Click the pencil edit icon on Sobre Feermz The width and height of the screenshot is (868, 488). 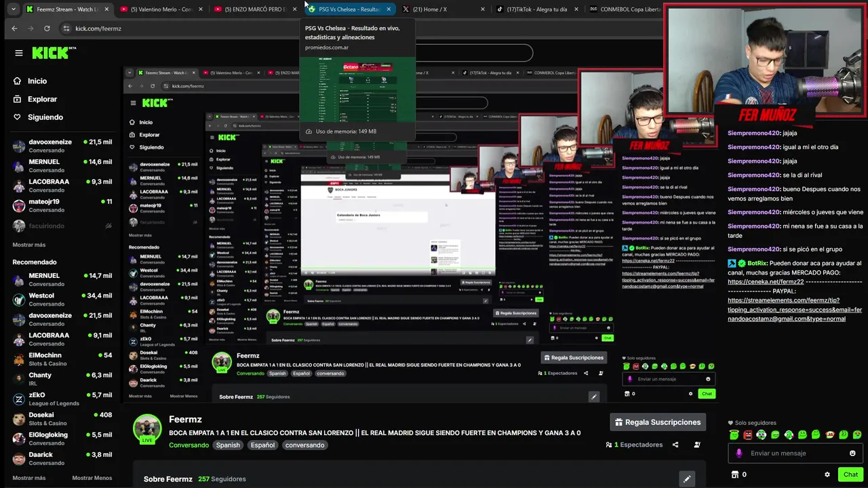coord(687,479)
